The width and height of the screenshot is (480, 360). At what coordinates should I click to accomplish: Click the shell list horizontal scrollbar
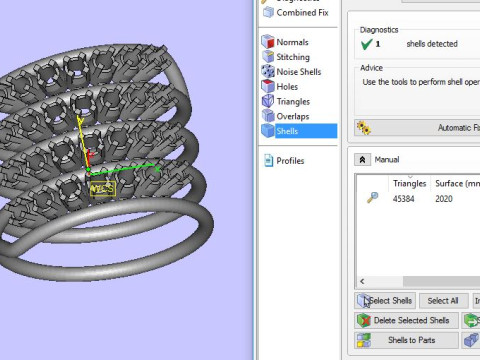point(441,282)
